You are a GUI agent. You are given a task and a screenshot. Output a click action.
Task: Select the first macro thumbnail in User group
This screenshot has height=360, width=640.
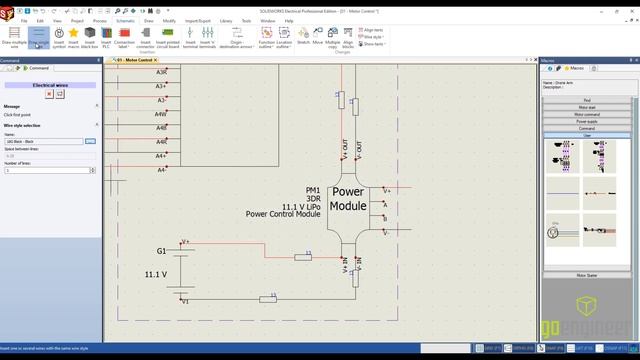point(563,157)
